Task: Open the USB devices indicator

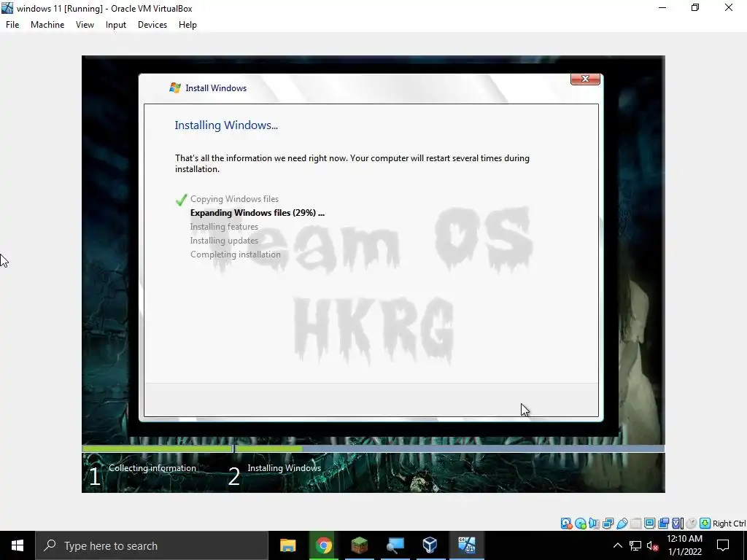Action: coord(622,524)
